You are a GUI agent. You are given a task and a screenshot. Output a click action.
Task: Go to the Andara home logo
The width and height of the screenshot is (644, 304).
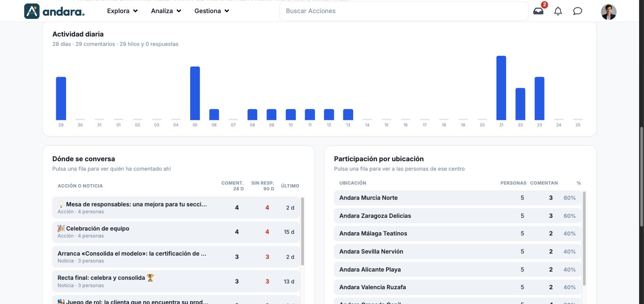54,11
